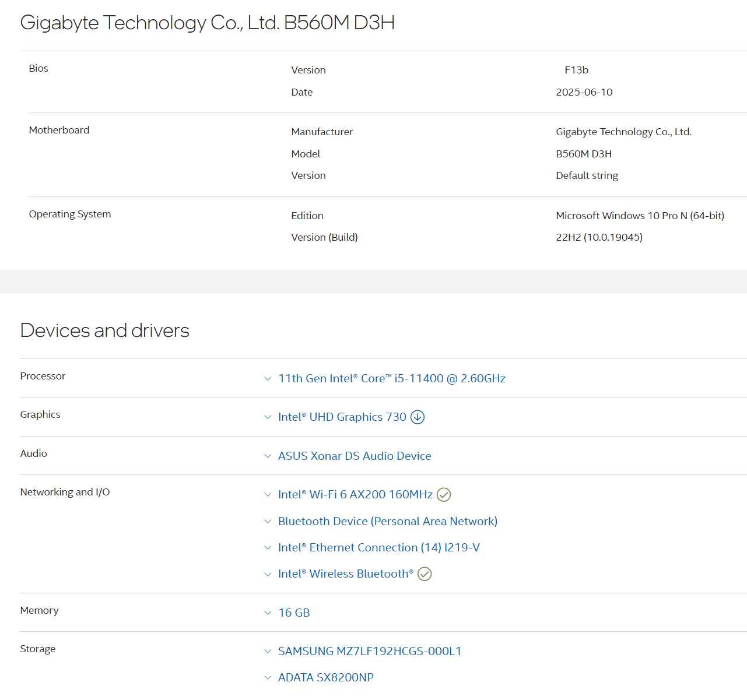The image size is (747, 700).
Task: Click the Default string version value
Action: pyautogui.click(x=587, y=175)
